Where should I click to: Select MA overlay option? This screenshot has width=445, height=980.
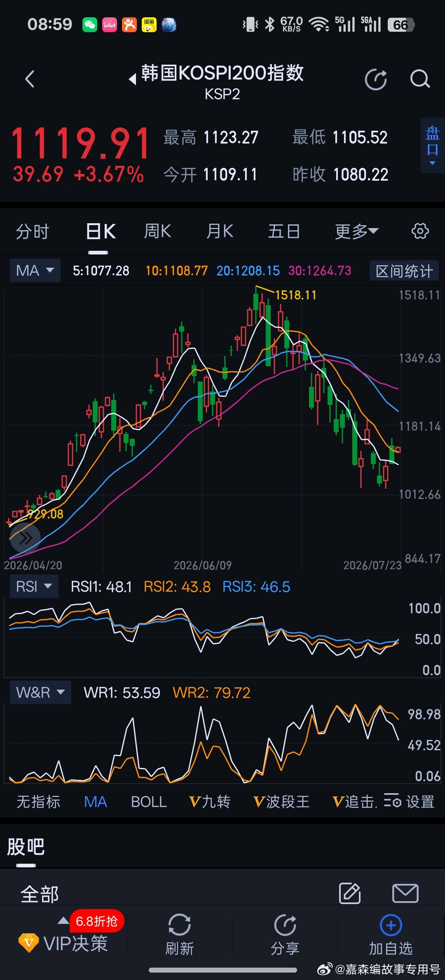point(96,802)
